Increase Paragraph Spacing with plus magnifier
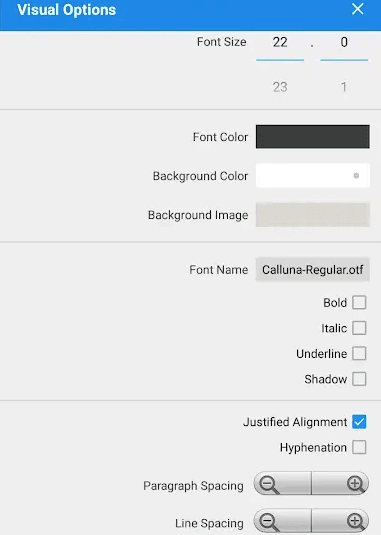The height and width of the screenshot is (535, 381). point(340,483)
